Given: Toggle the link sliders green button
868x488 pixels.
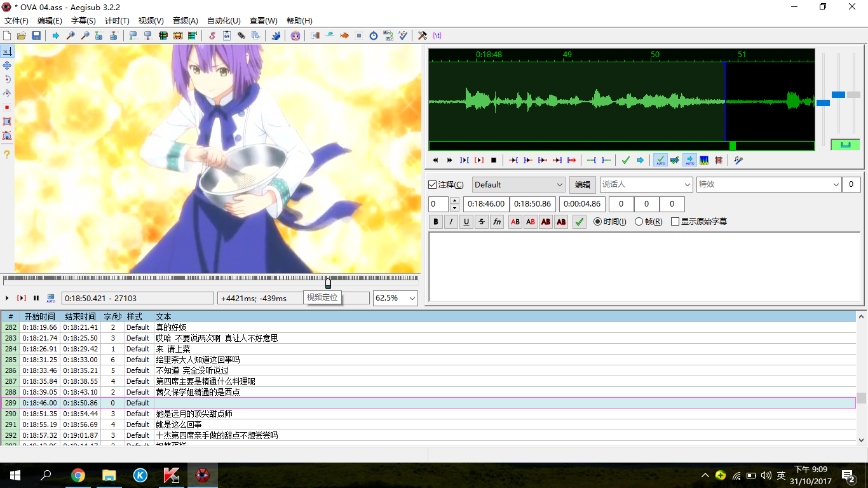Looking at the screenshot, I should click(x=845, y=145).
